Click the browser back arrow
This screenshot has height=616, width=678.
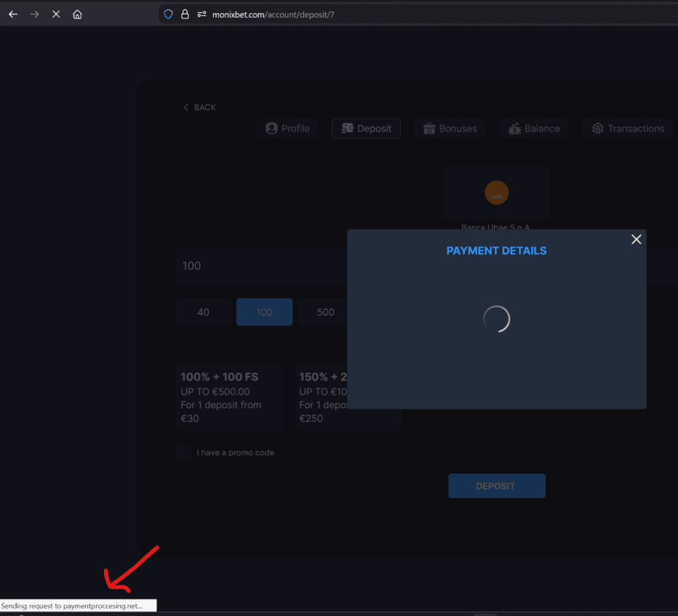click(13, 14)
